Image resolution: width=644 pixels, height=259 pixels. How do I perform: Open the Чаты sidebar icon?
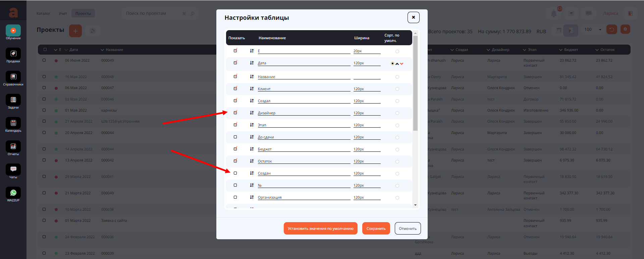[13, 170]
